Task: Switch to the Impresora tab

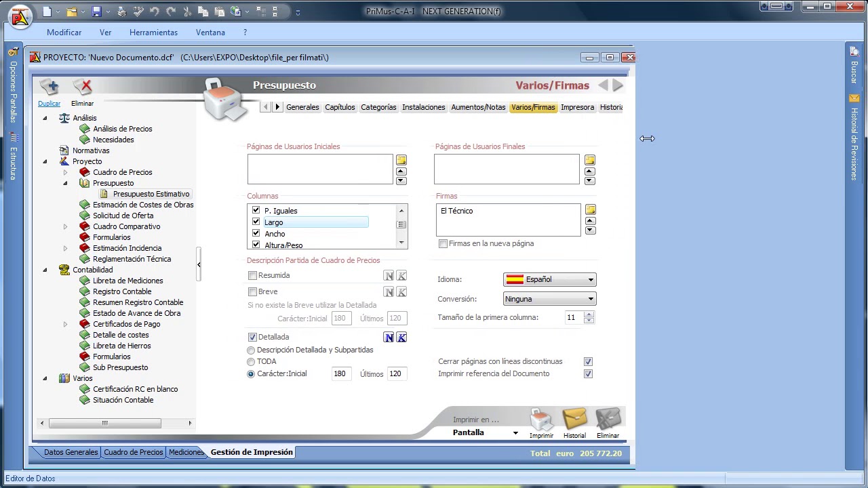Action: point(577,107)
